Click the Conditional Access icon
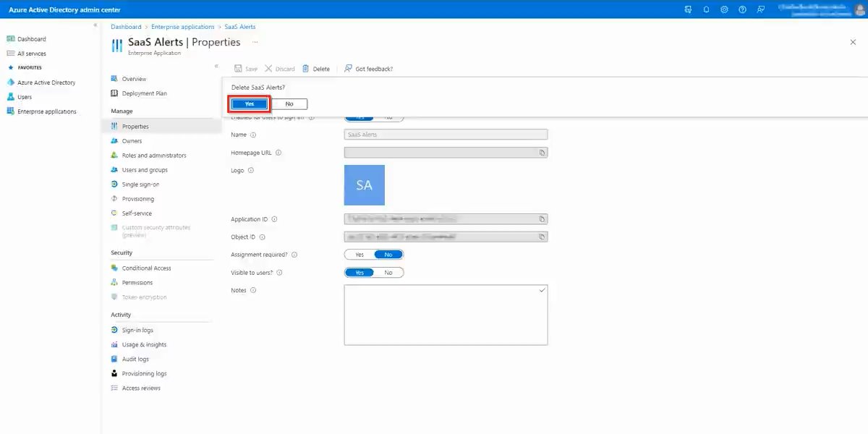Image resolution: width=868 pixels, height=434 pixels. point(114,268)
